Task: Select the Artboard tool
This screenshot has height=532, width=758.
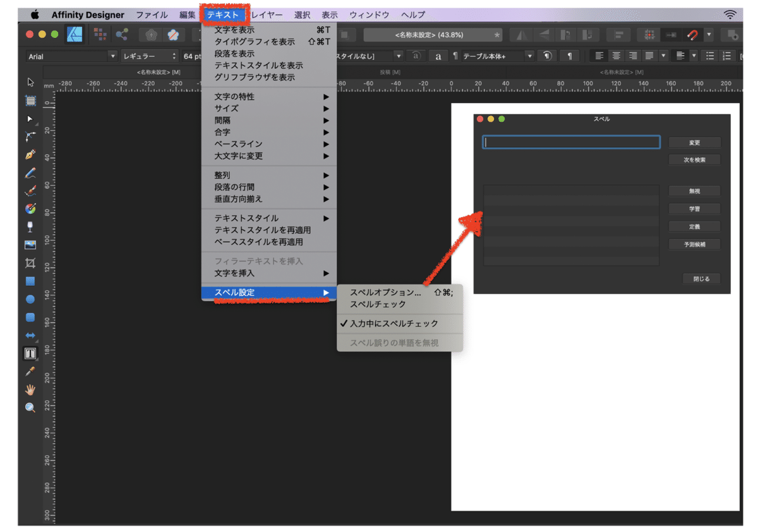Action: point(30,100)
